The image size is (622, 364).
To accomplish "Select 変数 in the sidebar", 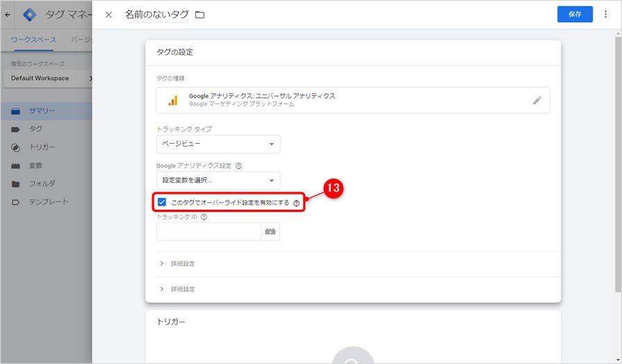I will pos(47,166).
